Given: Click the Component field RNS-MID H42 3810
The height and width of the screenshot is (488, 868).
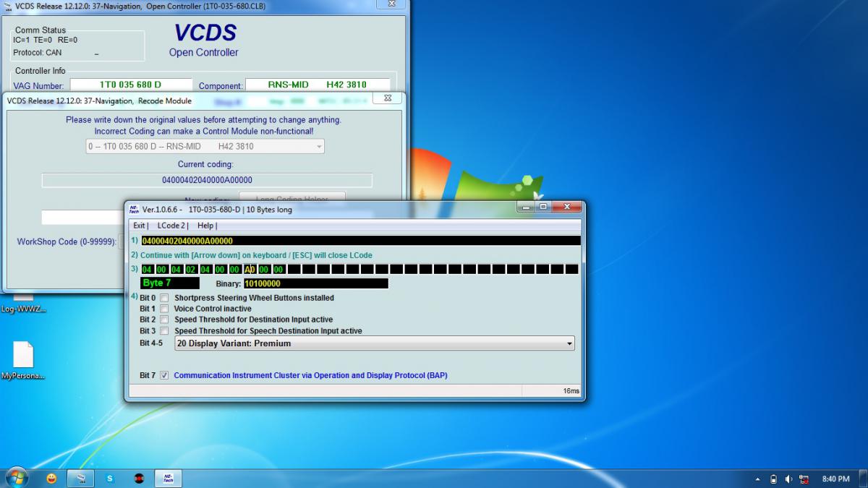Looking at the screenshot, I should (318, 85).
